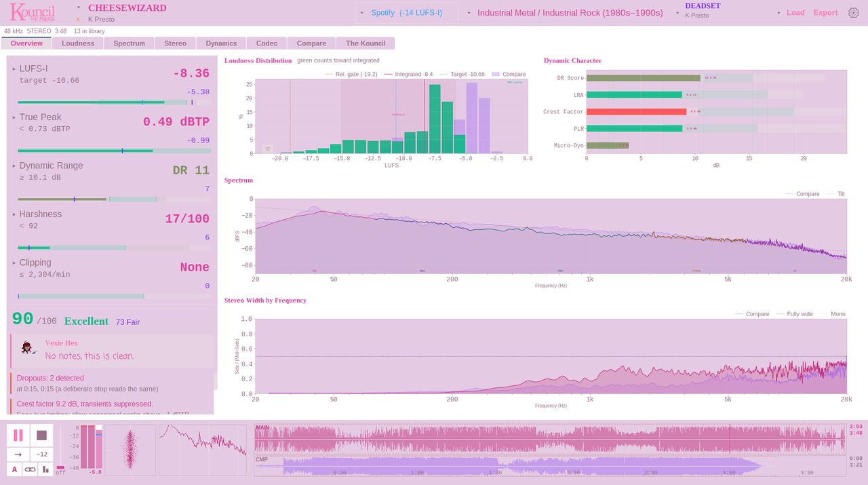Click the mini spectrum preview in the footer
Screen dimensions: 868x485
pyautogui.click(x=203, y=450)
